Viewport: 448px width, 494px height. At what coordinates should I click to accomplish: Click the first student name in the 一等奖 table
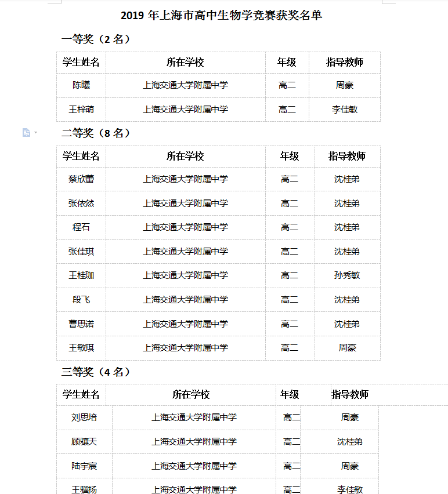click(x=81, y=85)
